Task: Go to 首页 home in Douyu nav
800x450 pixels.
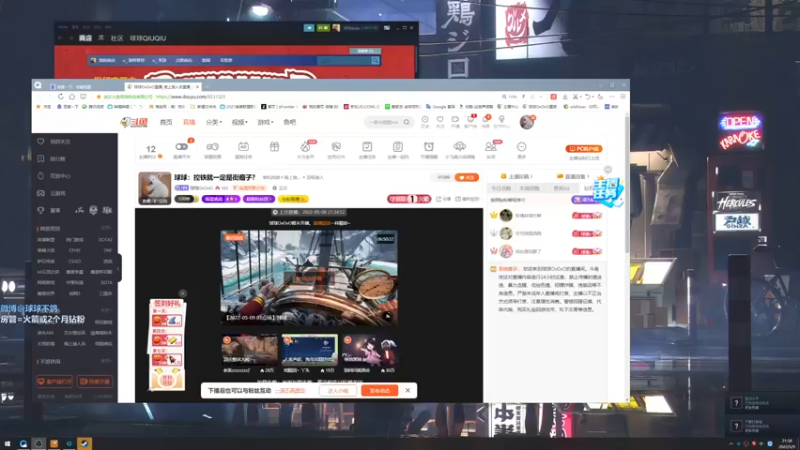Action: [x=166, y=122]
